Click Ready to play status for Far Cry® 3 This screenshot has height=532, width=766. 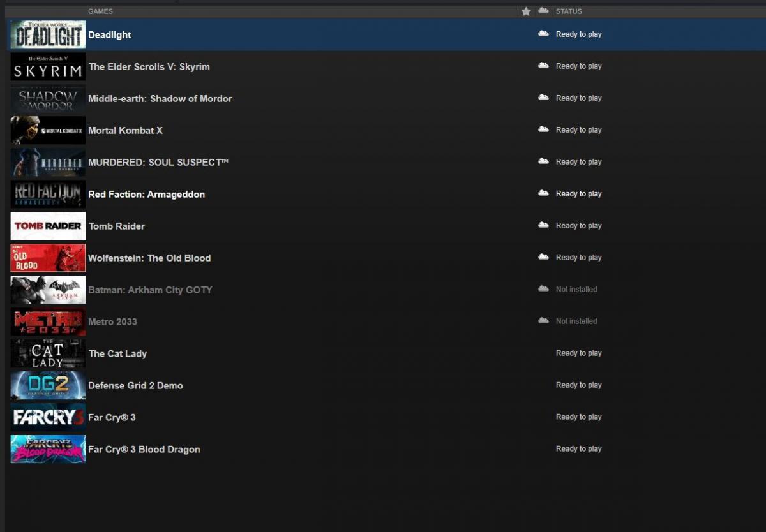click(579, 417)
